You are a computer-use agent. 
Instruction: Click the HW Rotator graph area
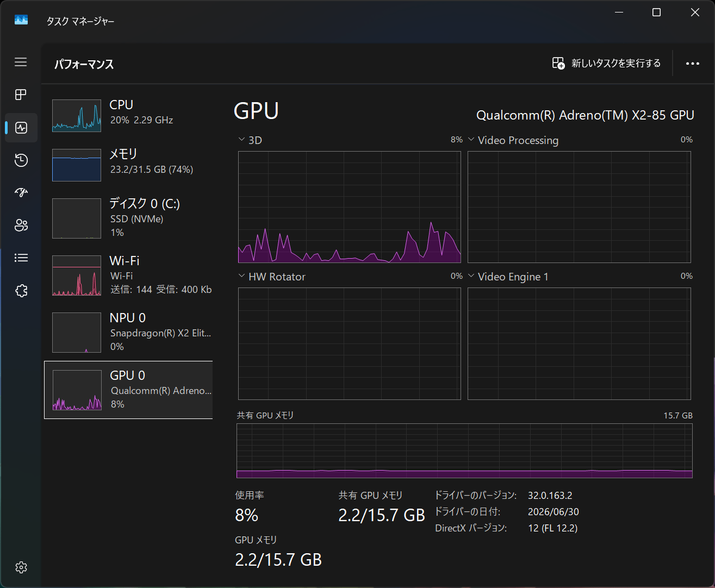(350, 343)
